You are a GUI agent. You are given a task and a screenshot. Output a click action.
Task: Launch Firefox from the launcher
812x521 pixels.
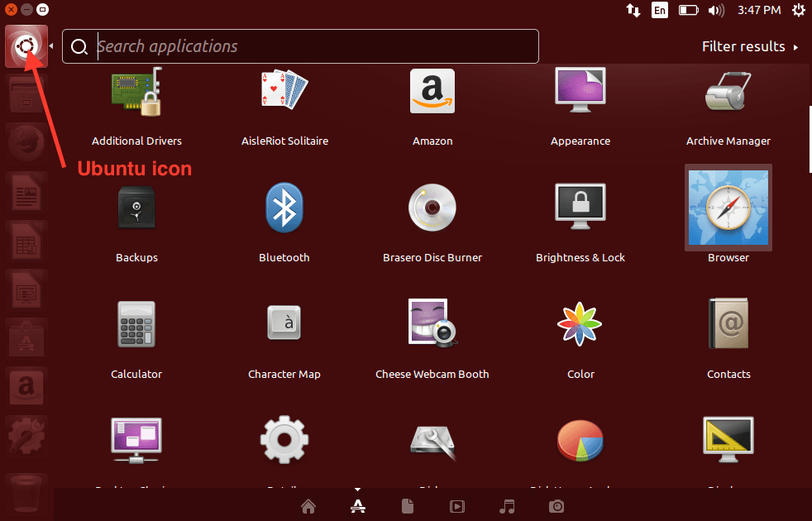[x=26, y=143]
